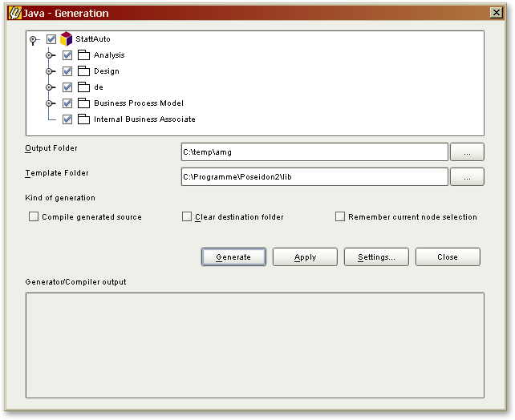515x420 pixels.
Task: Click the Apply button
Action: click(305, 257)
